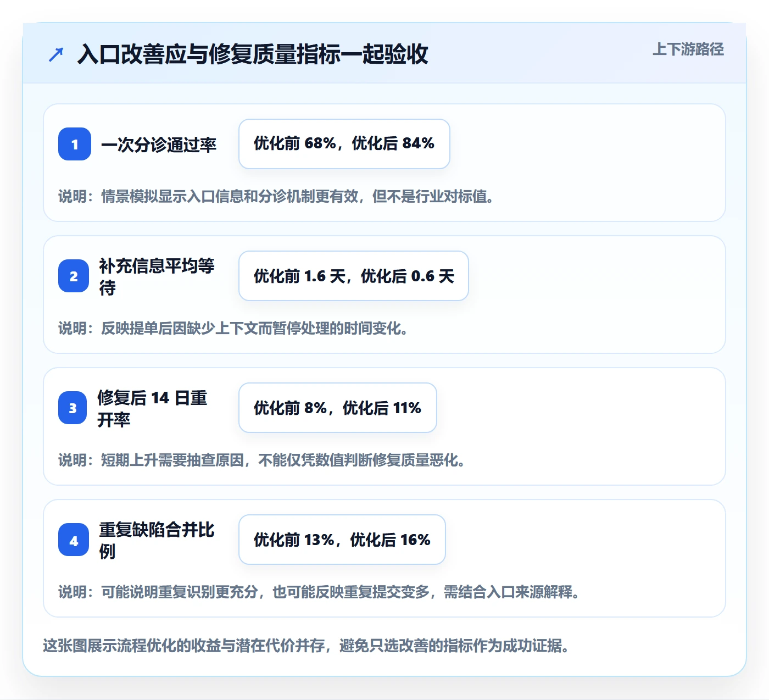Select the 补充信息平均等待 metric name
Image resolution: width=769 pixels, height=700 pixels.
click(x=157, y=276)
